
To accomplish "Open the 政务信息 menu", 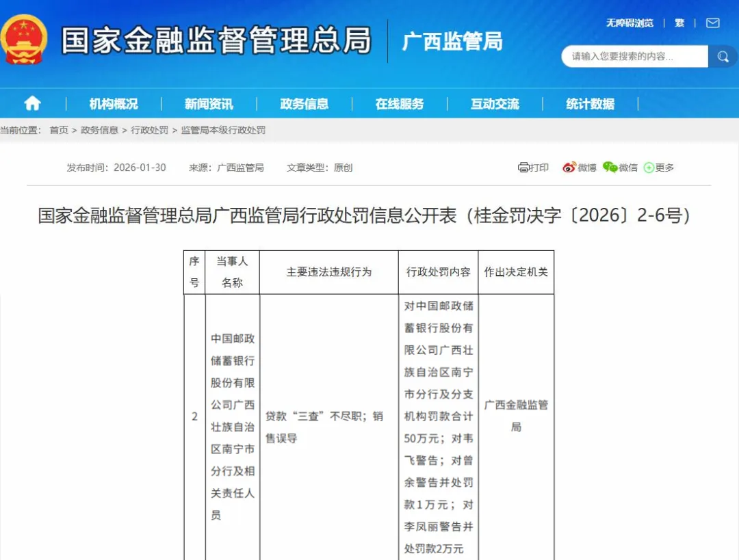I will pyautogui.click(x=304, y=104).
